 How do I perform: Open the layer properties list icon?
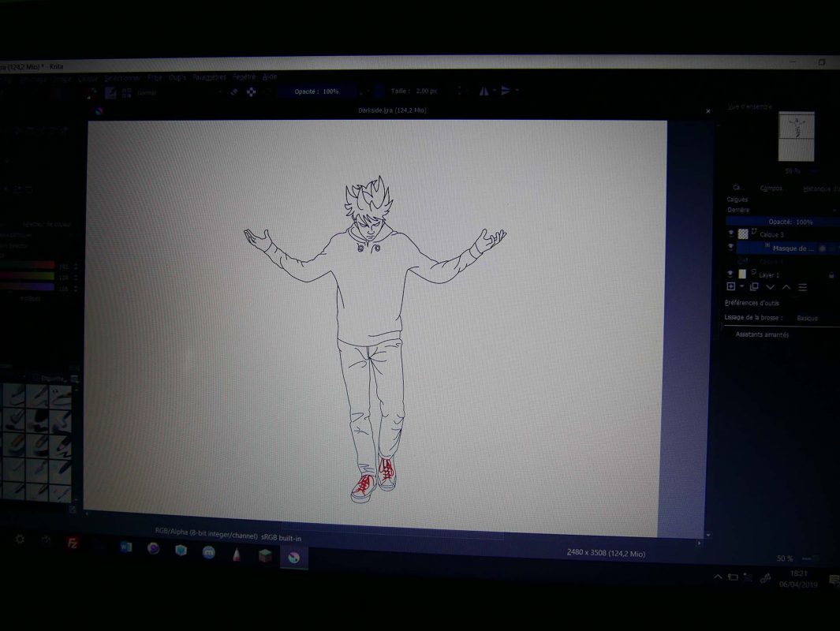point(803,287)
